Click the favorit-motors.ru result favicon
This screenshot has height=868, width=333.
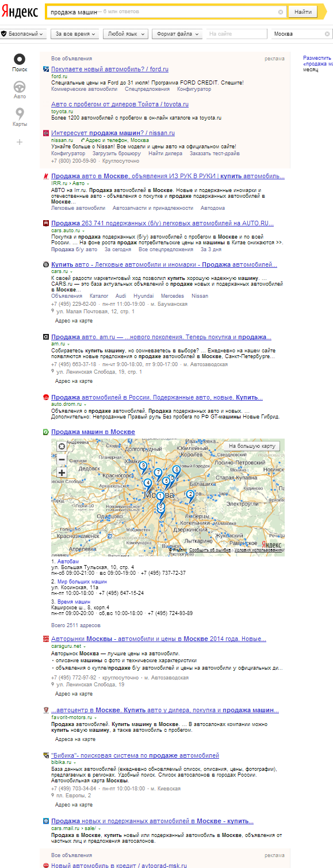tap(46, 710)
